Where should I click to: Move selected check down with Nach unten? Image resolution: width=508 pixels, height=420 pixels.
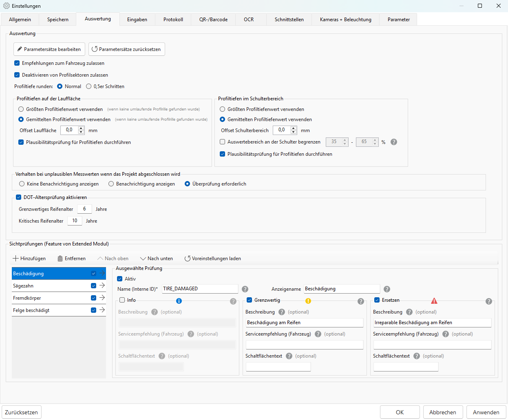tap(157, 259)
